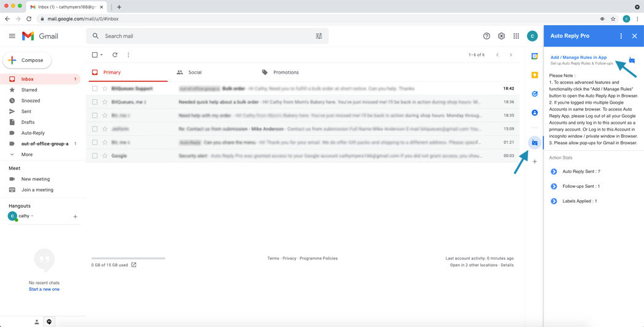Screen dimensions: 644x327
Task: Open the Google Security alert email
Action: (x=304, y=156)
